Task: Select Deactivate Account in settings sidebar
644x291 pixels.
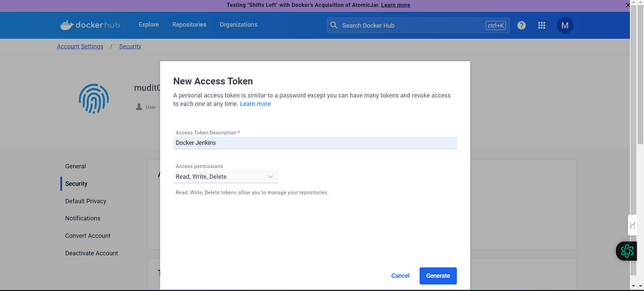Action: coord(91,253)
